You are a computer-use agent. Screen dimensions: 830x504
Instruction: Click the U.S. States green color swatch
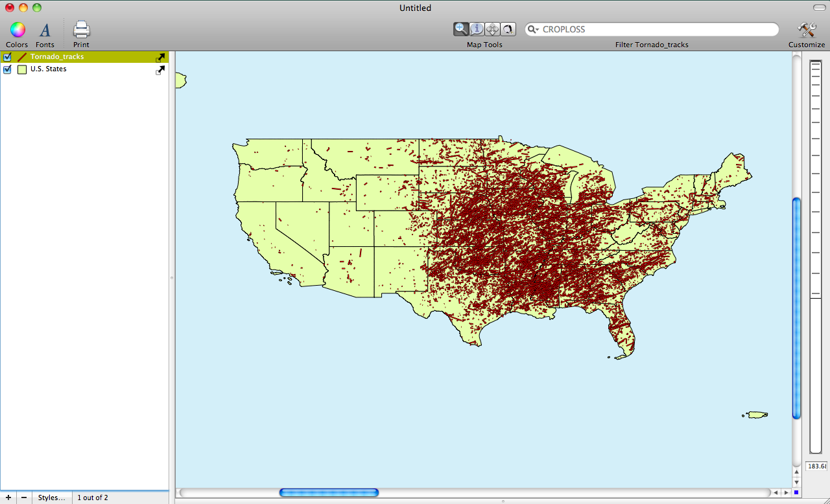coord(22,69)
